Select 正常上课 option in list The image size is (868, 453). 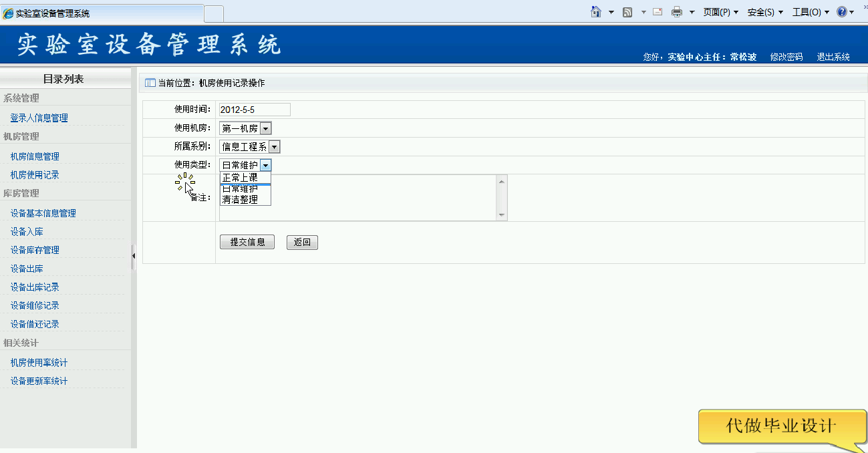(x=245, y=178)
